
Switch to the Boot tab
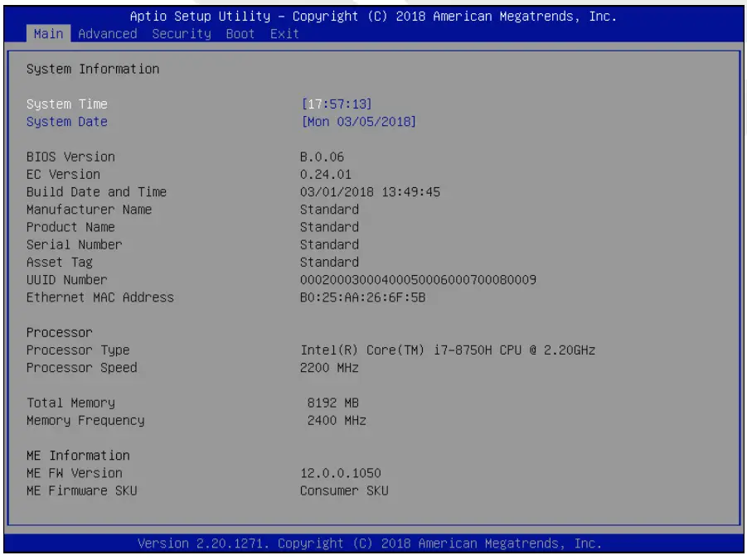[239, 34]
